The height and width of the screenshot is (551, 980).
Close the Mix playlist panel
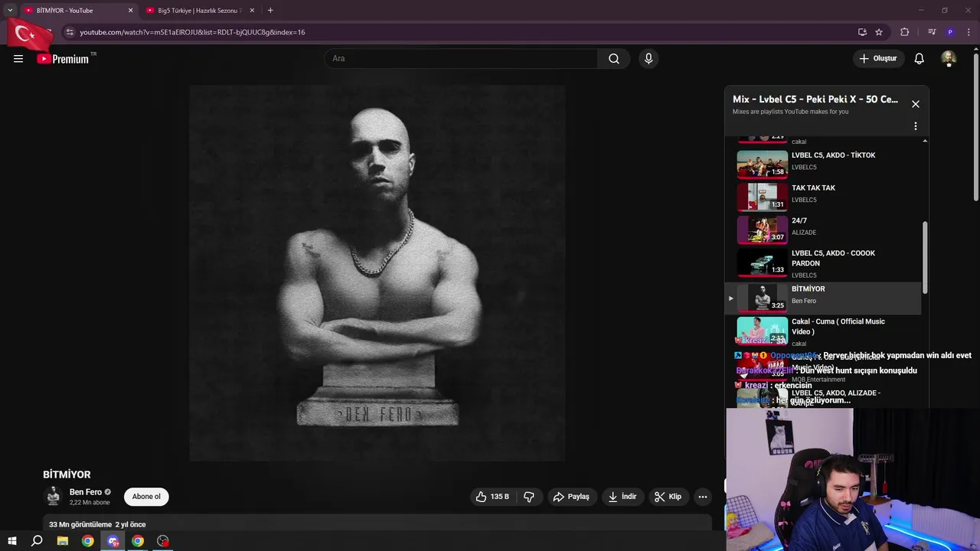point(916,104)
